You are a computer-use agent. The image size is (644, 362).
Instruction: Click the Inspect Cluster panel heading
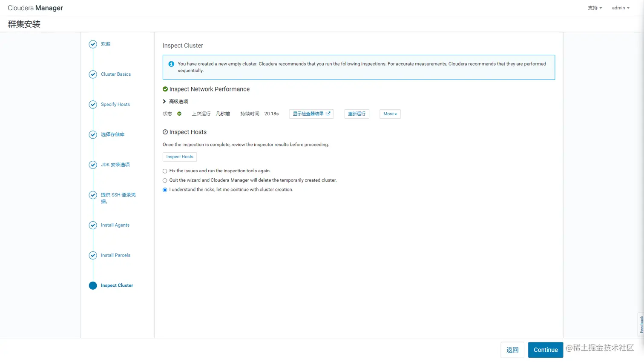point(183,46)
